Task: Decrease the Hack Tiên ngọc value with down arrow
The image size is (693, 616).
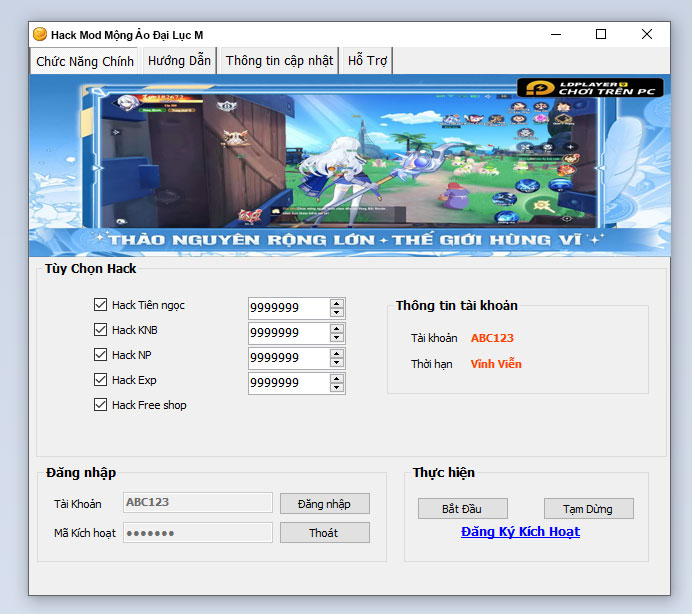Action: 337,312
